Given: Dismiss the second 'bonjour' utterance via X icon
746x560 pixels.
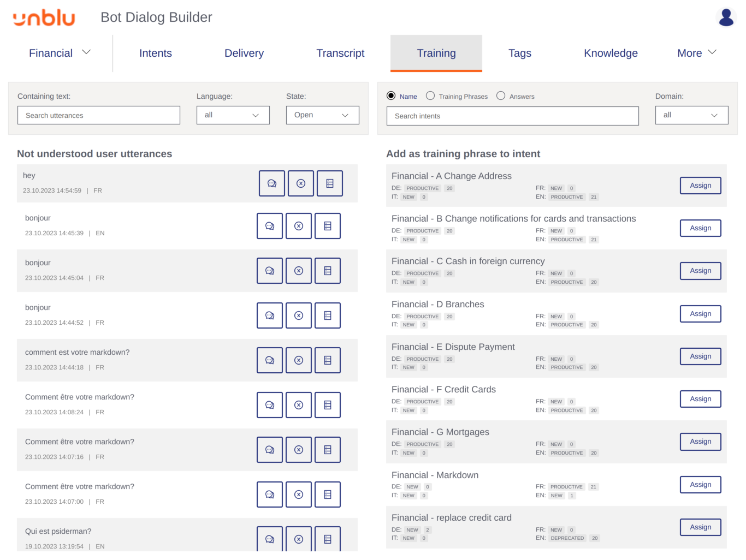Looking at the screenshot, I should [x=299, y=271].
